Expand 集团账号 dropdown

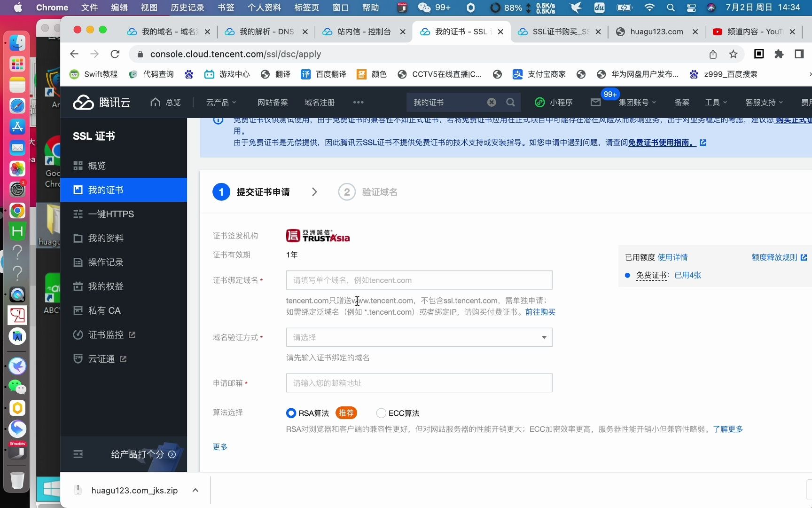coord(637,102)
